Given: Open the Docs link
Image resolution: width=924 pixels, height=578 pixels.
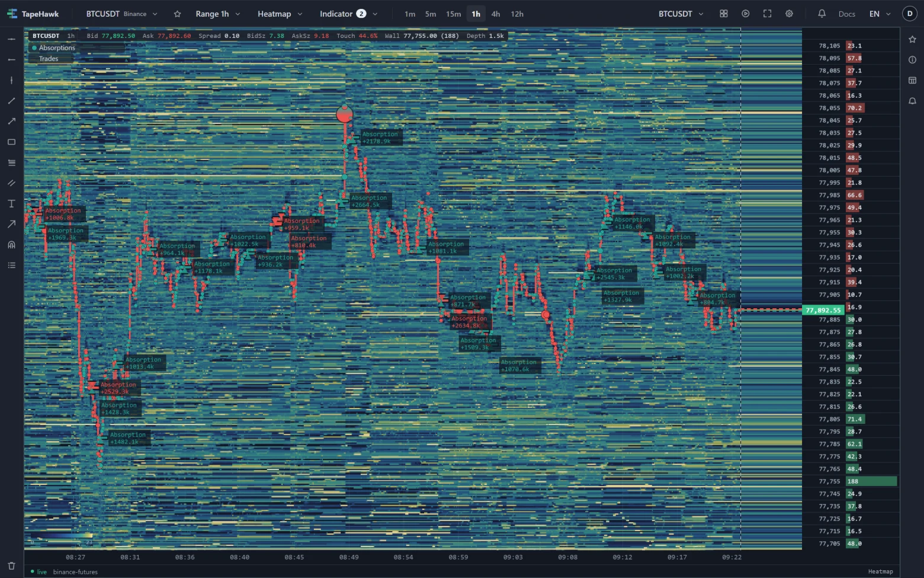Looking at the screenshot, I should (x=847, y=14).
